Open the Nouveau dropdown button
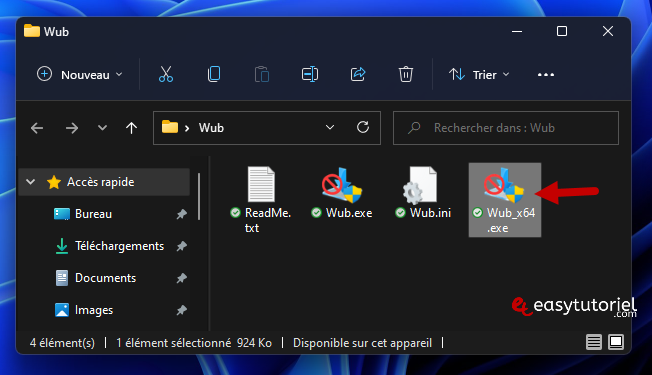Viewport: 652px width, 375px height. pos(80,75)
